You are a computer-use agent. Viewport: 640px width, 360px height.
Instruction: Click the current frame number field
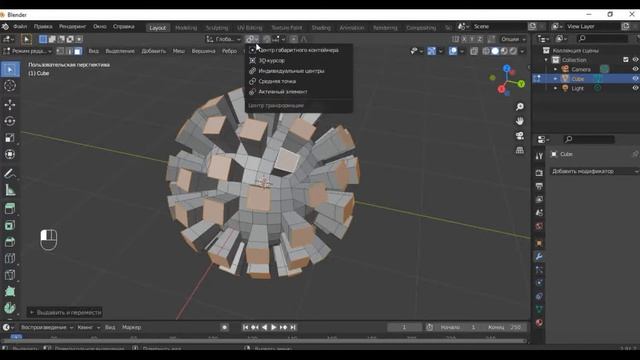click(x=404, y=327)
